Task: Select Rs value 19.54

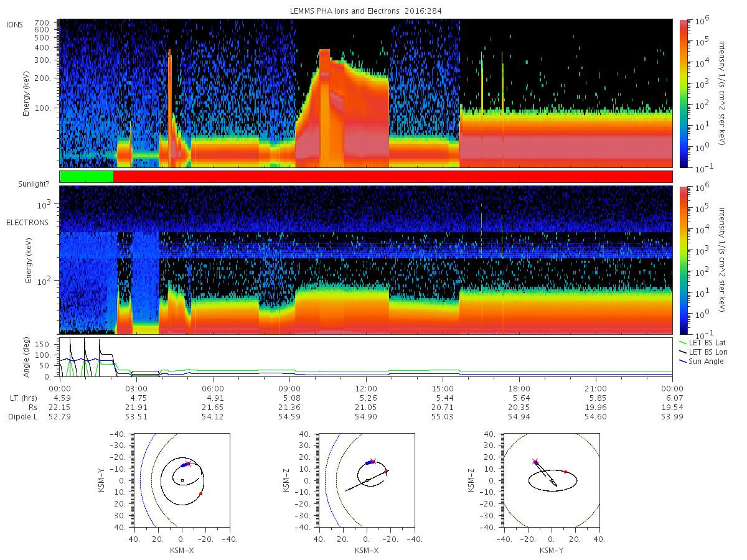Action: pos(672,408)
